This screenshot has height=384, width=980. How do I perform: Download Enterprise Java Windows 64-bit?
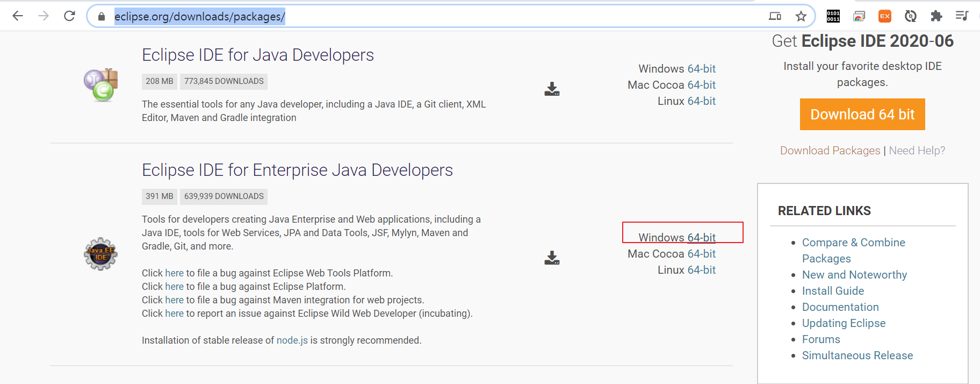coord(701,238)
